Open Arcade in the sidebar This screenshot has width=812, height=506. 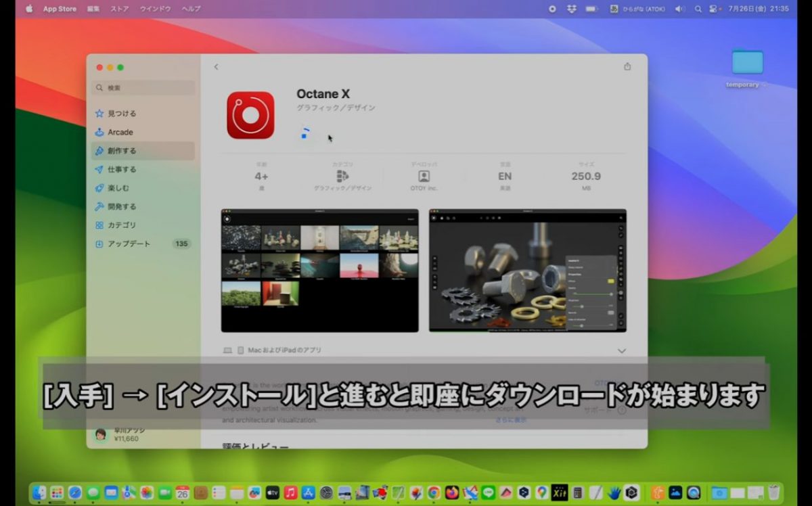pyautogui.click(x=143, y=132)
